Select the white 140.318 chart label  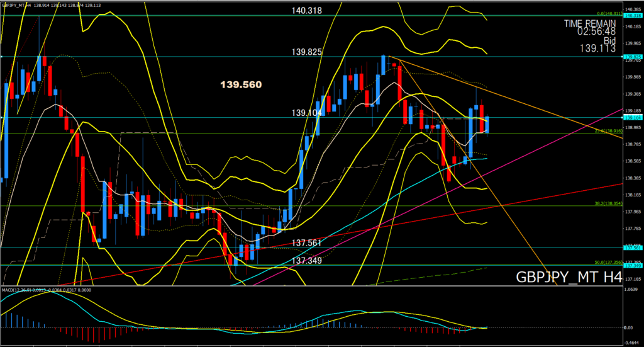tap(307, 11)
